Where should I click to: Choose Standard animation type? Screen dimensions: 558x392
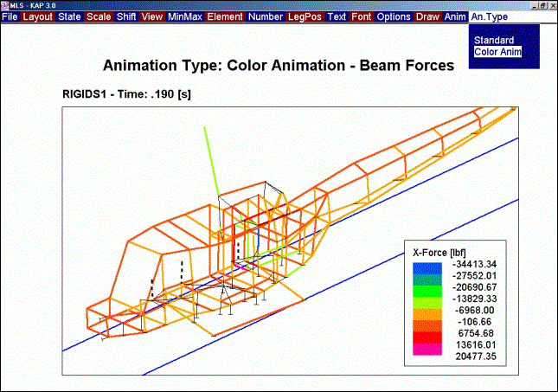[494, 41]
